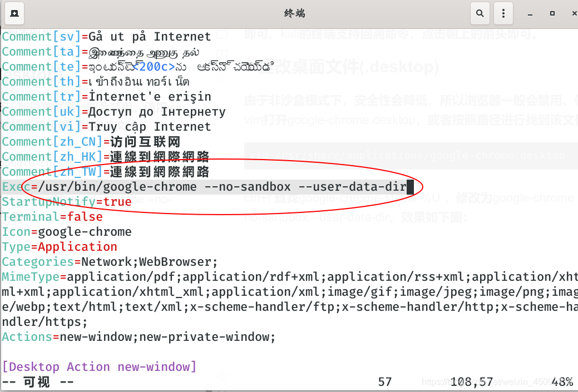Click the Comment[zh_HK] line
This screenshot has height=392, width=578.
[x=106, y=157]
